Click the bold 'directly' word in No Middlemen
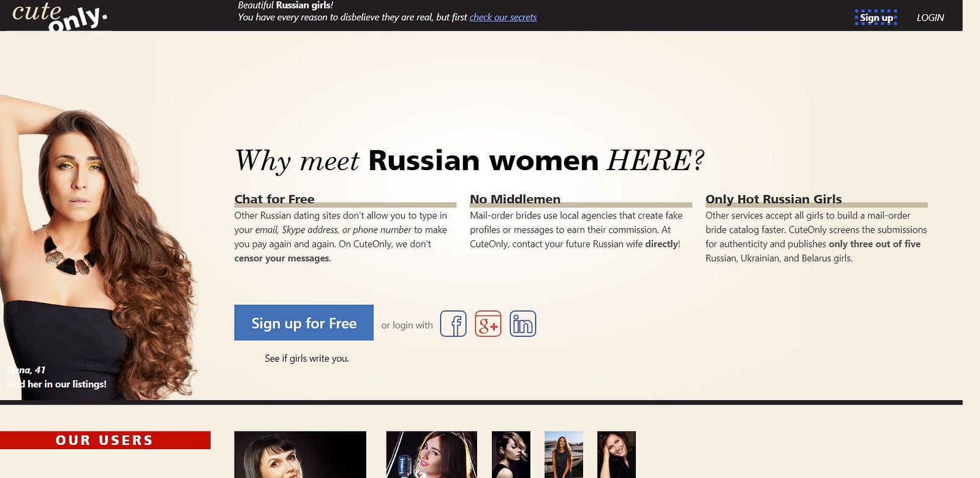This screenshot has height=478, width=980. tap(661, 244)
